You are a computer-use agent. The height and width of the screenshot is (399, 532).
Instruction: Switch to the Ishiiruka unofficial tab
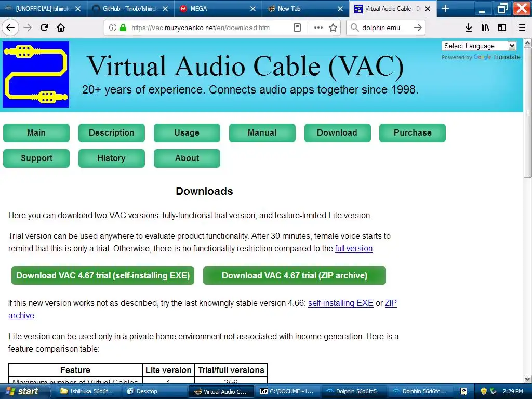[43, 9]
